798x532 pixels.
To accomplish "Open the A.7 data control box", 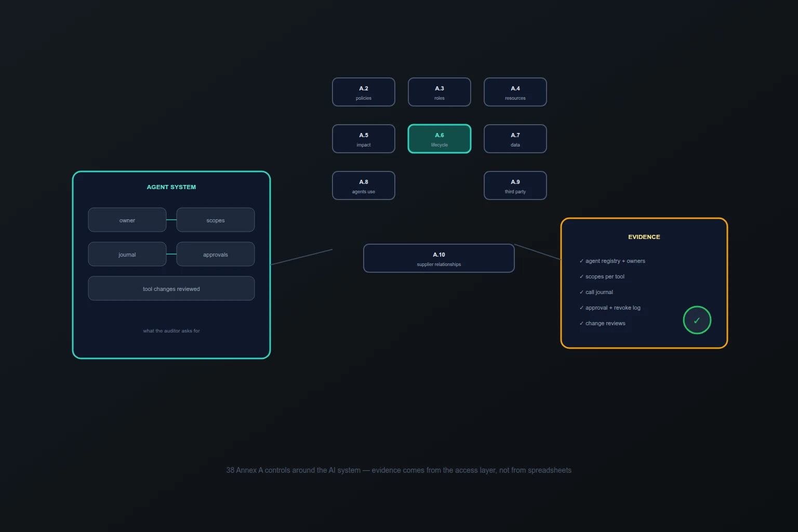I will 515,139.
